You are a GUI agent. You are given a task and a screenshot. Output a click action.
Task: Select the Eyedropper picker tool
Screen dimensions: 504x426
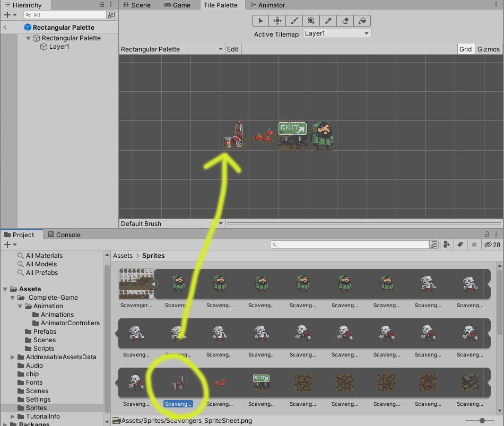tap(328, 21)
